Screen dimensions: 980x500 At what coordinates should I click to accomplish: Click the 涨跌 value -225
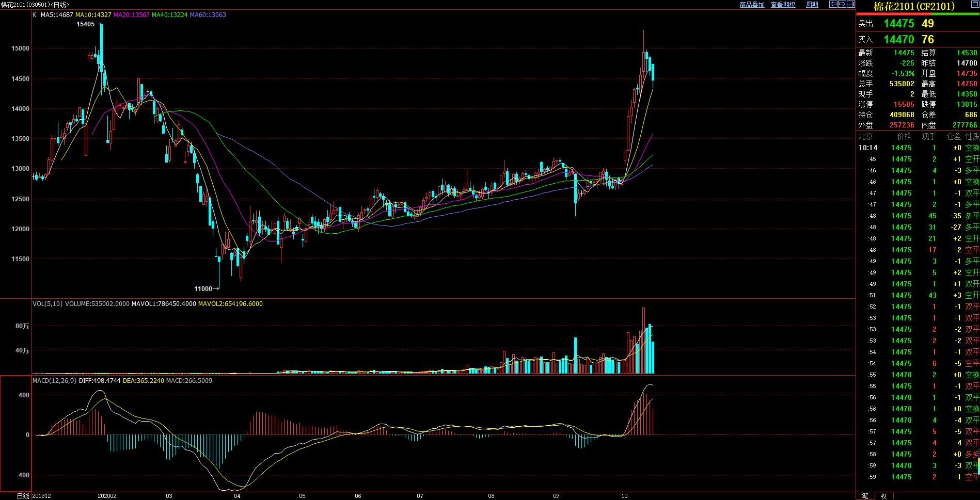coord(906,63)
